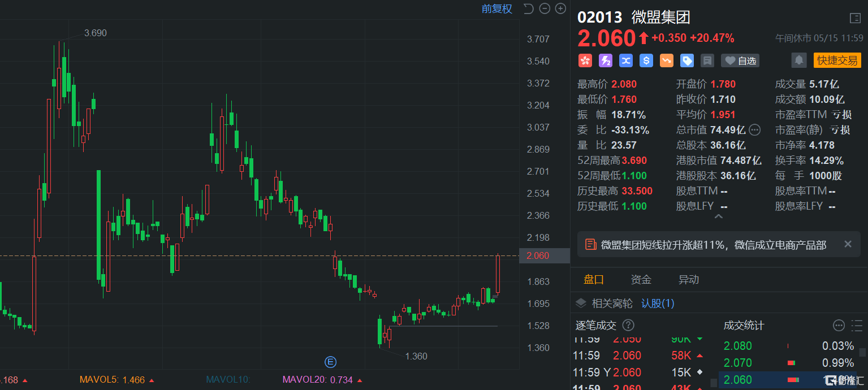868x390 pixels.
Task: Click the Hong Kong market flag icon
Action: click(585, 60)
